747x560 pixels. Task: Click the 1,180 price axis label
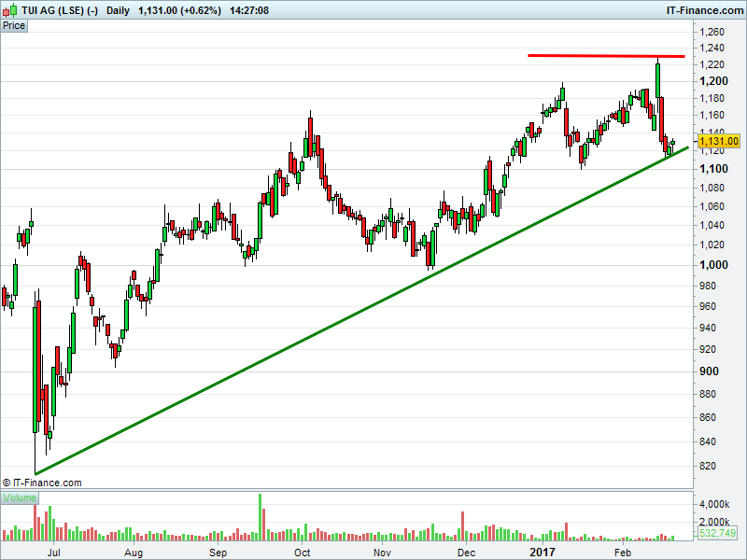(712, 98)
